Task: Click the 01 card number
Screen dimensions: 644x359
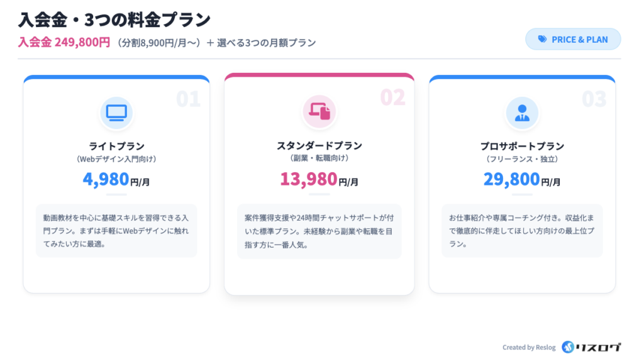Action: pyautogui.click(x=188, y=99)
